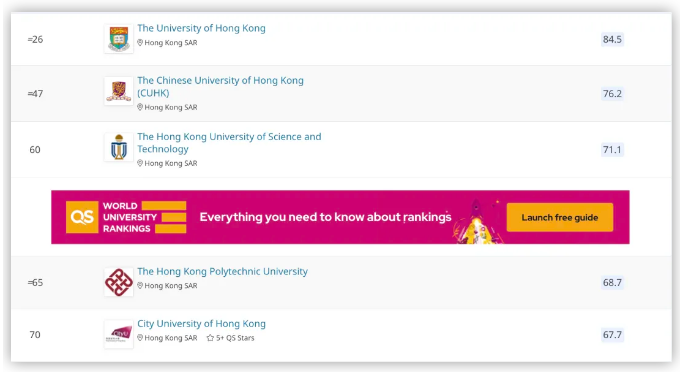Click the 76.2 score badge
This screenshot has width=687, height=372.
click(612, 94)
